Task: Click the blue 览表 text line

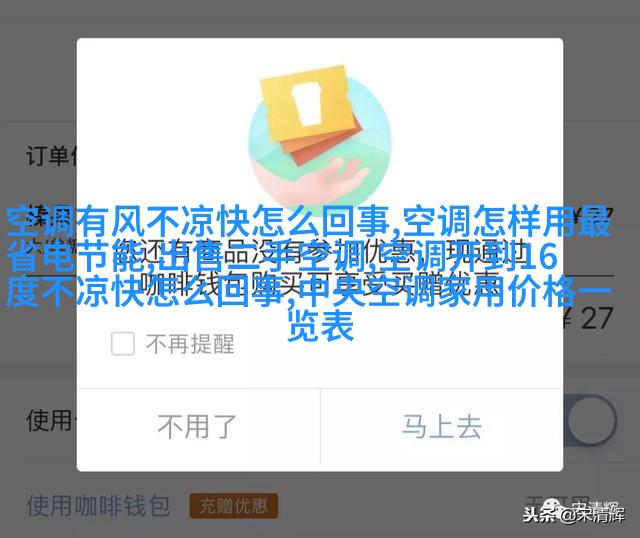Action: click(320, 327)
